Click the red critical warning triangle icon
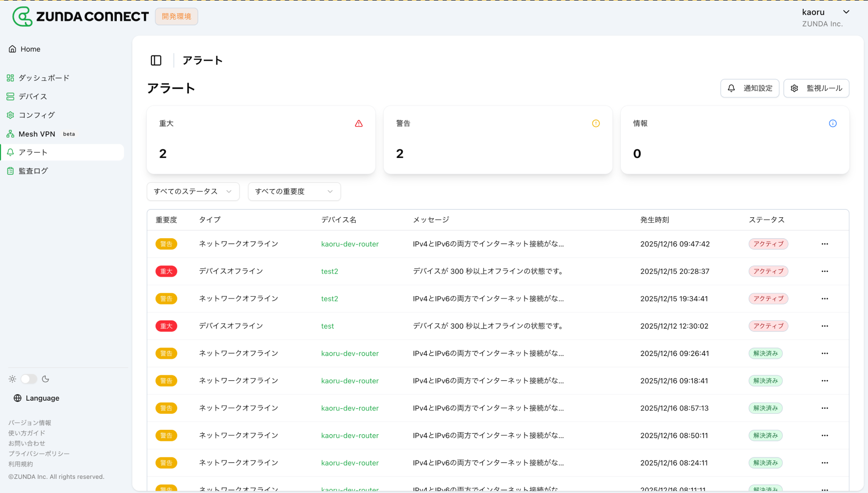 [359, 123]
